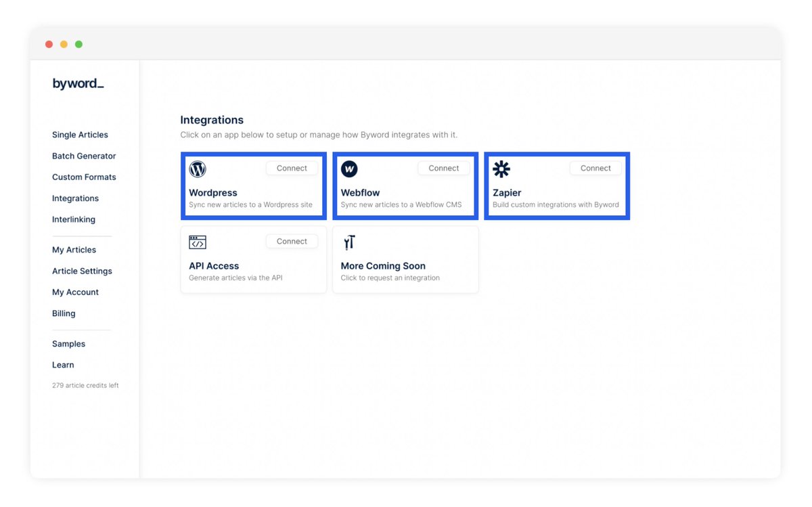Viewport: 812px width, 507px height.
Task: Open the More Coming Soon card
Action: coord(405,260)
